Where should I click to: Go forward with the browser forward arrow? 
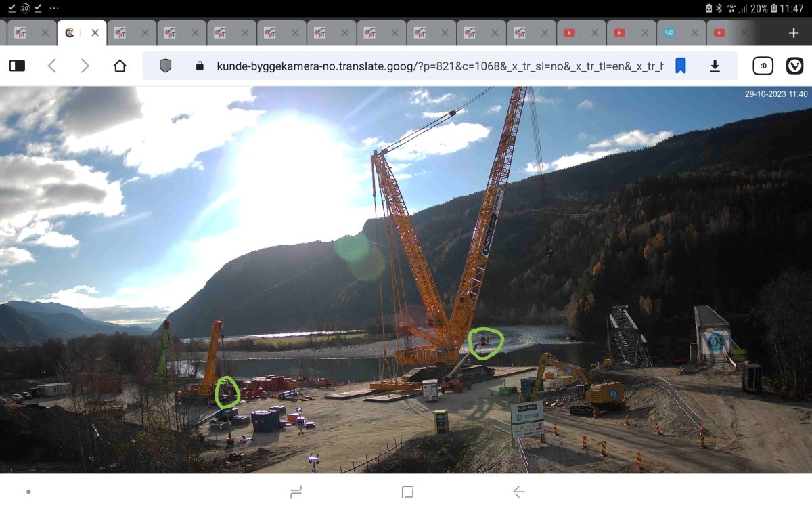[85, 66]
